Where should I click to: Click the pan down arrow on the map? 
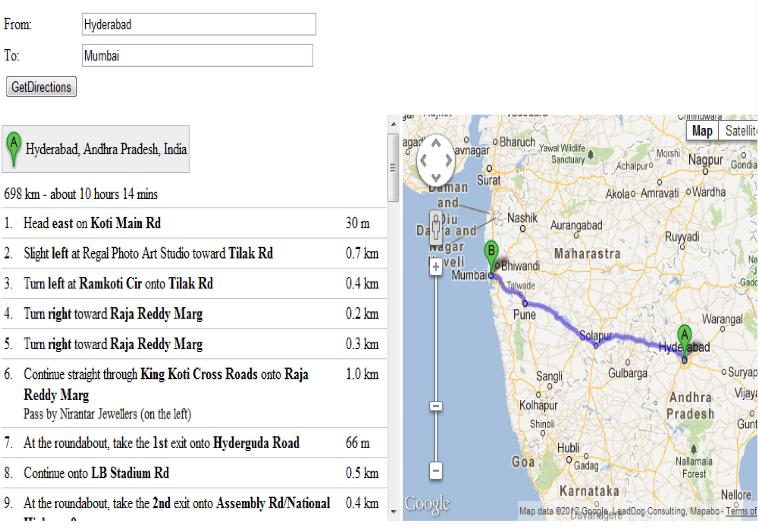[436, 178]
